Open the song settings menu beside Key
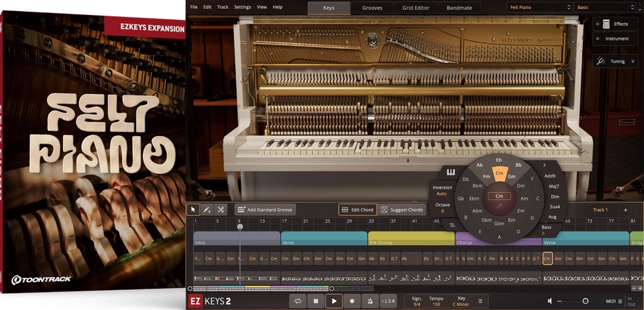This screenshot has height=310, width=644. click(x=480, y=301)
